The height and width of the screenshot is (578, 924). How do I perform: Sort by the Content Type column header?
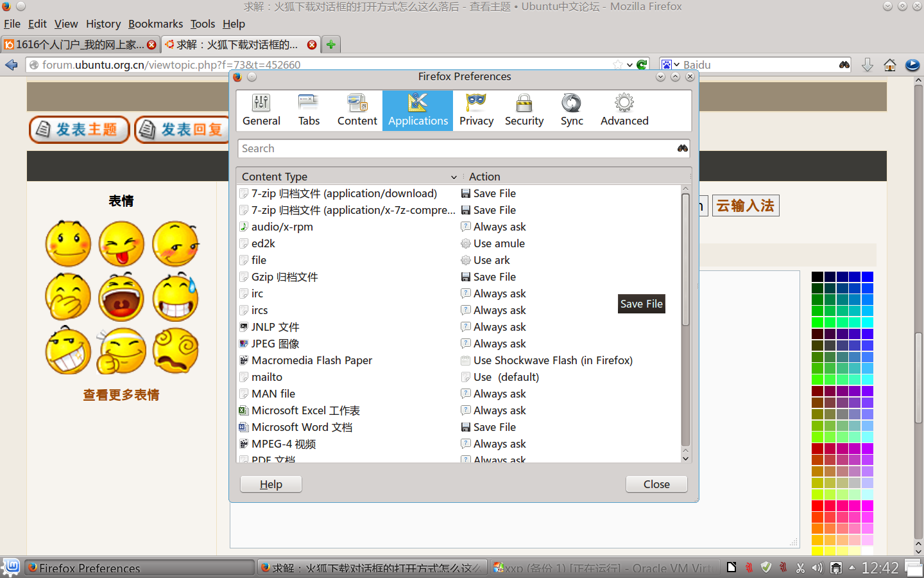[x=349, y=176]
